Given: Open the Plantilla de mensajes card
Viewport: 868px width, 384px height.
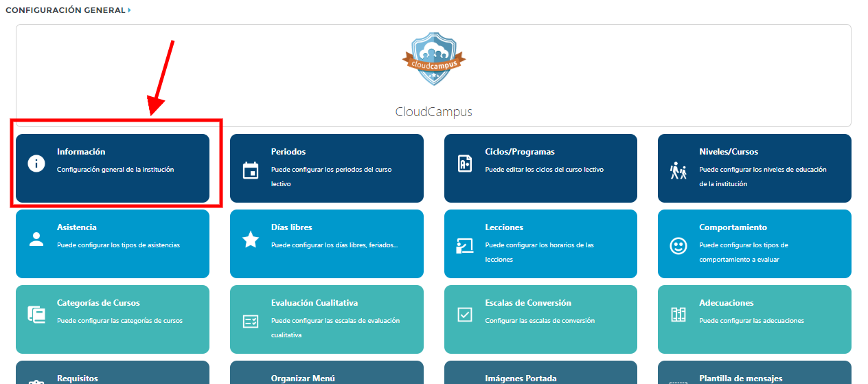Looking at the screenshot, I should [755, 372].
